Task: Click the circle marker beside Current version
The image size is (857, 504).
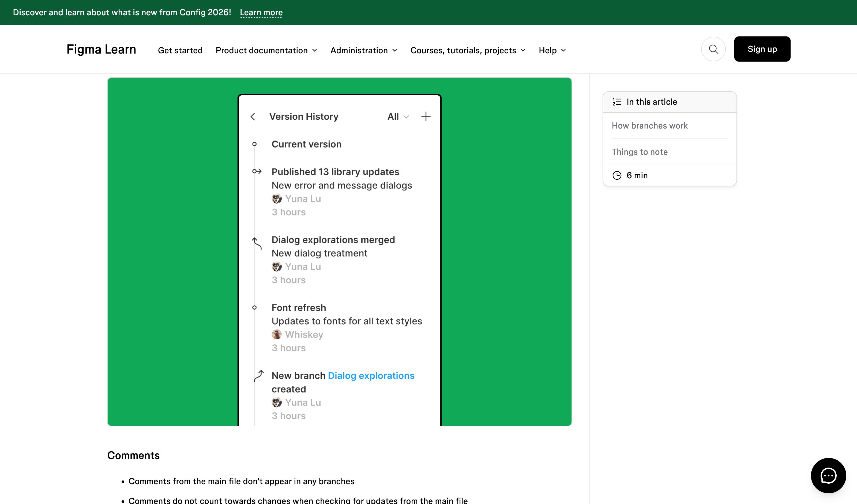Action: click(x=254, y=144)
